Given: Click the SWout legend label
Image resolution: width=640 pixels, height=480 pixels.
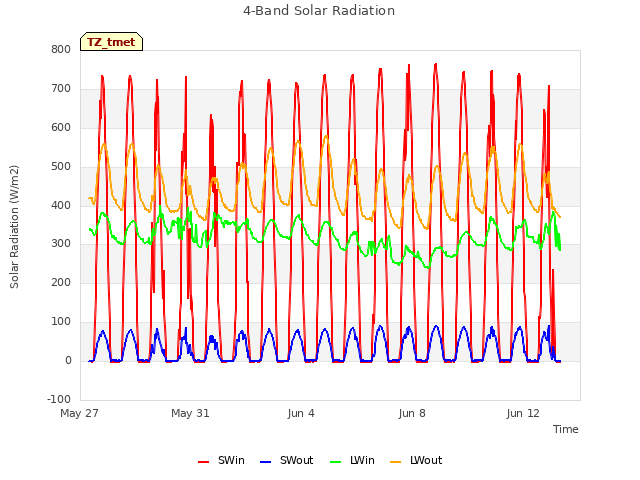Looking at the screenshot, I should 296,460.
